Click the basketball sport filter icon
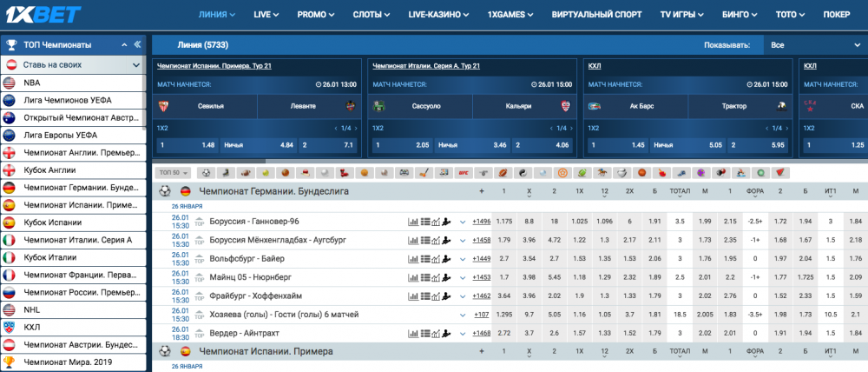This screenshot has width=868, height=372. coord(284,172)
